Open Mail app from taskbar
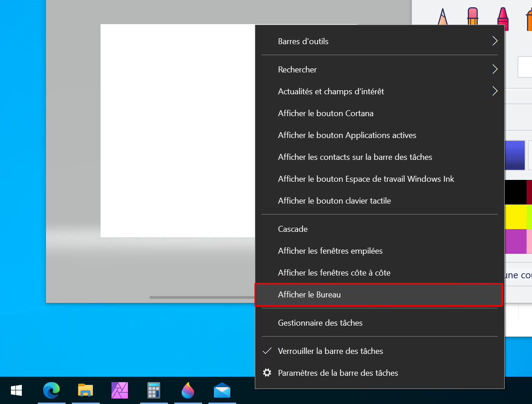 (222, 390)
